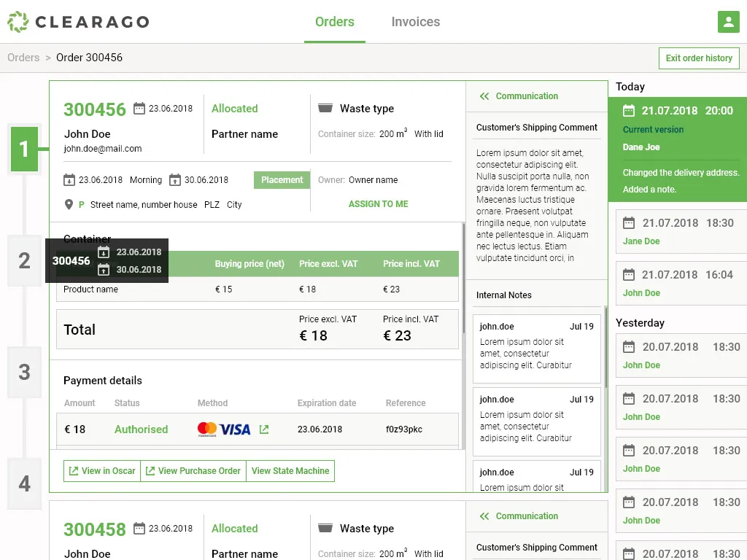
Task: Click View State Machine button
Action: 290,471
